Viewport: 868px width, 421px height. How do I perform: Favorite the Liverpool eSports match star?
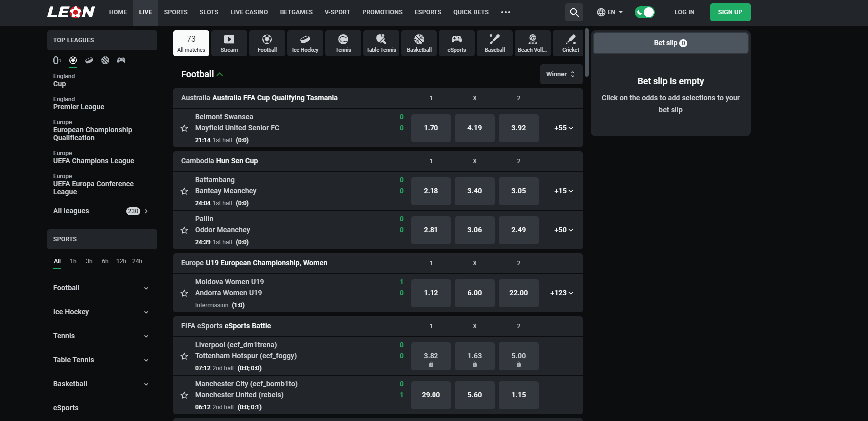point(184,356)
